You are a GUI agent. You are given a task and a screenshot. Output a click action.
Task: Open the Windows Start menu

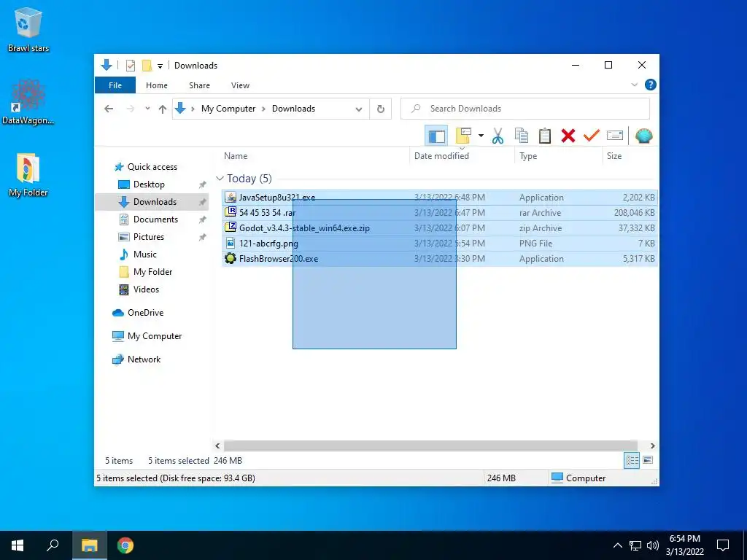pyautogui.click(x=18, y=545)
